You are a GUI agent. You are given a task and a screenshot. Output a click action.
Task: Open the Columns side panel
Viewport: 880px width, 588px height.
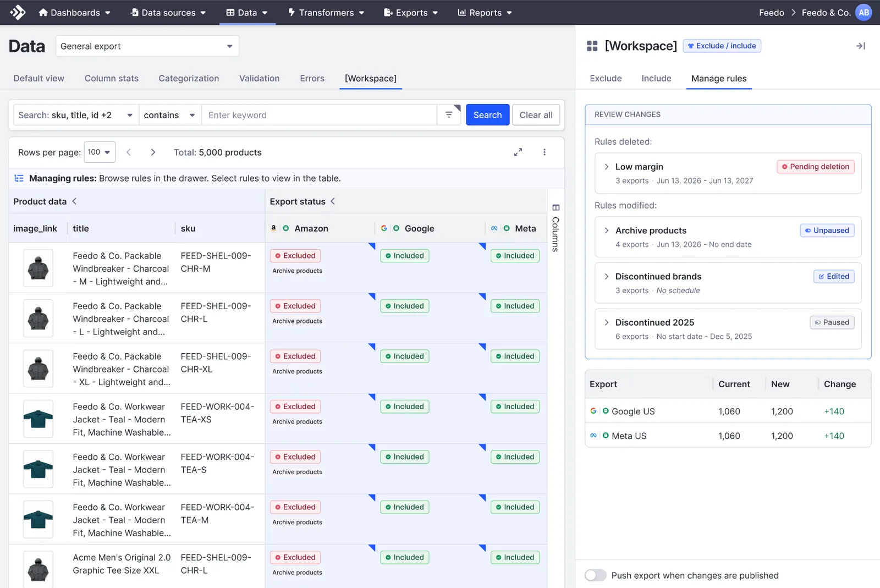pos(555,228)
